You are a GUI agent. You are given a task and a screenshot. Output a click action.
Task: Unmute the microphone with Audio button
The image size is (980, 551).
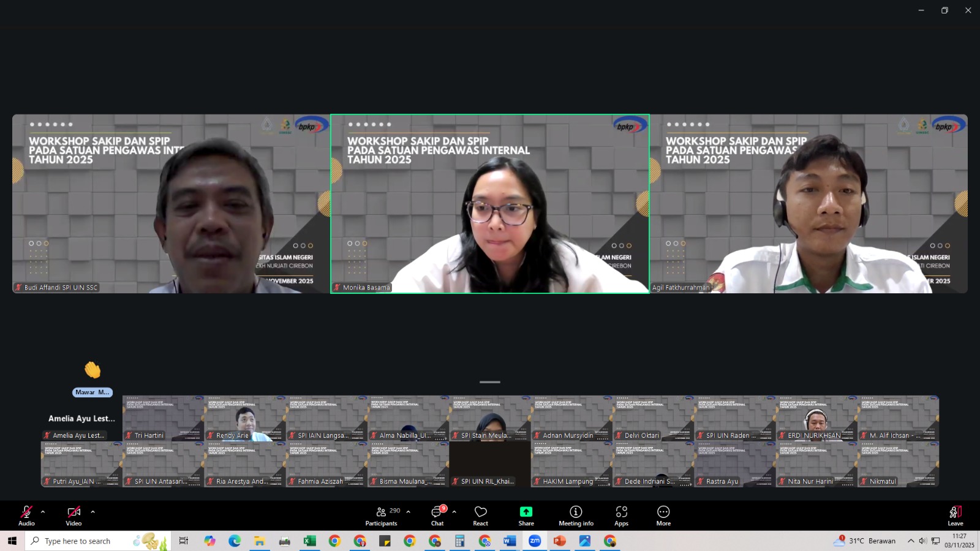[26, 515]
